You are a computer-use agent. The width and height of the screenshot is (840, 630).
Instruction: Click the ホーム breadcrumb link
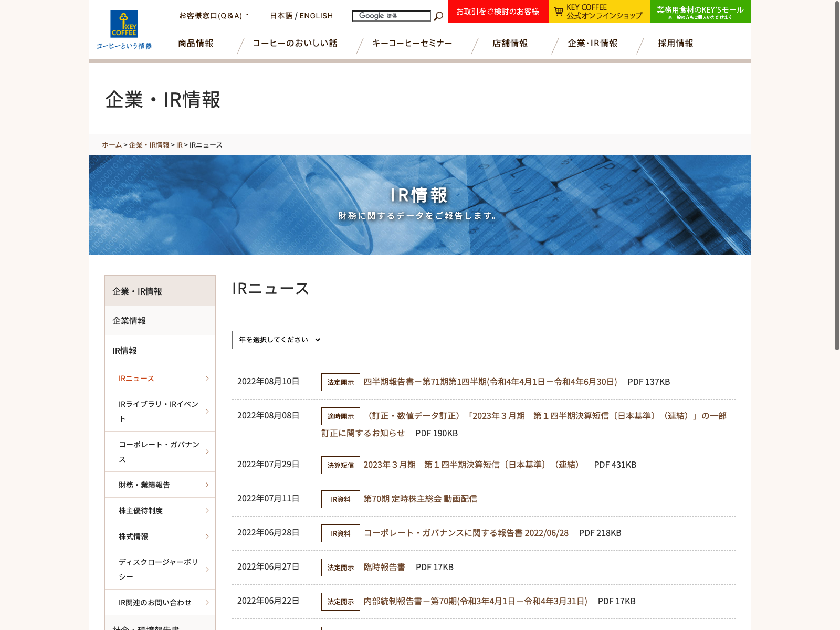point(112,145)
